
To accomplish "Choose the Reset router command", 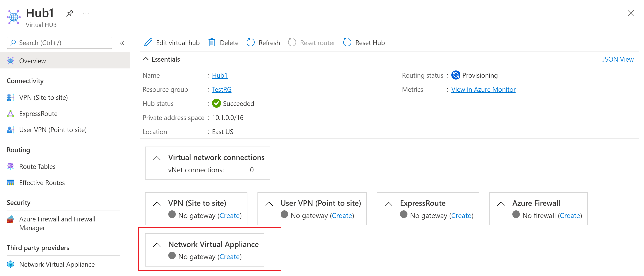I will [311, 43].
